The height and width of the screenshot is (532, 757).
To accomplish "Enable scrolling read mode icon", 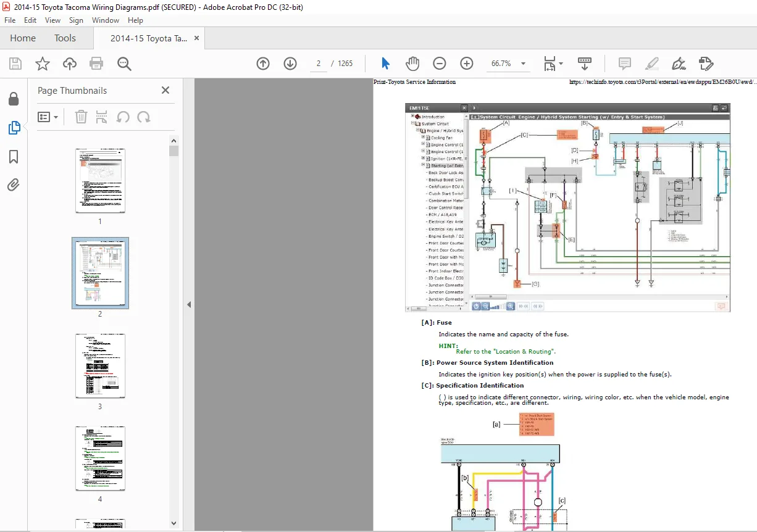I will point(584,64).
